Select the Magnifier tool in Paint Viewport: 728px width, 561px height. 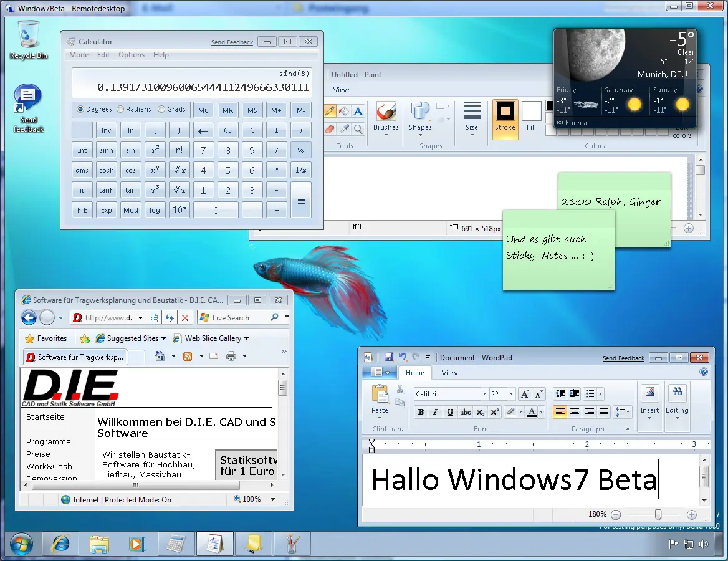pos(358,128)
